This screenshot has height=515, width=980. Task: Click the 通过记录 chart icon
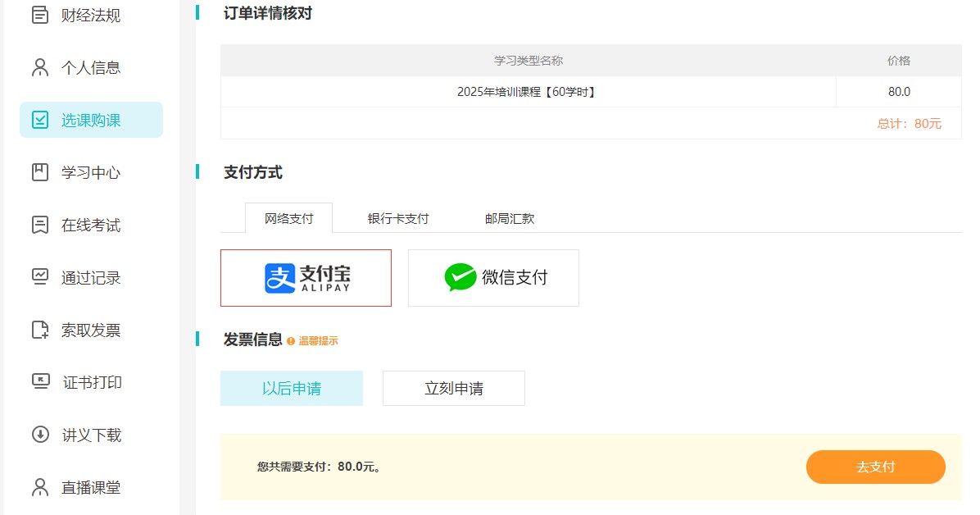click(40, 276)
